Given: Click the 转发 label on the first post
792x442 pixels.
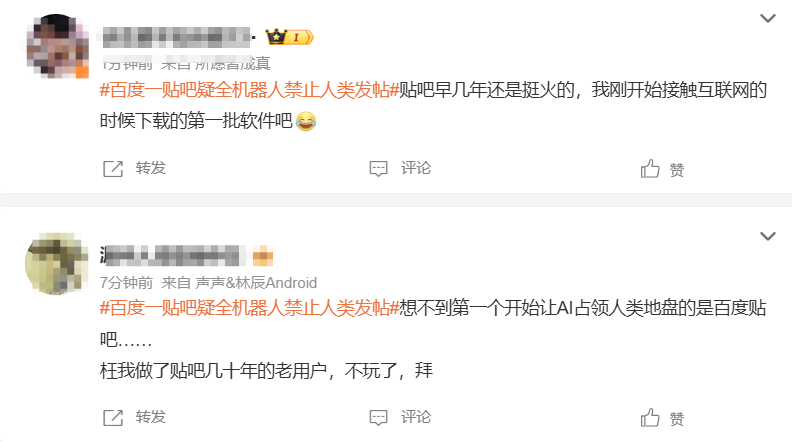Looking at the screenshot, I should 151,168.
